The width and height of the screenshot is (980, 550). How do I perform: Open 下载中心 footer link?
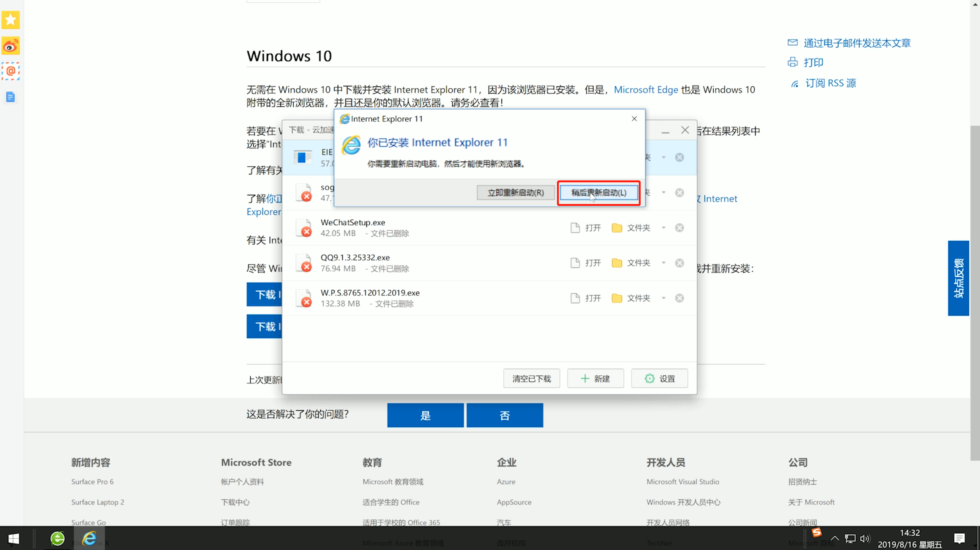[235, 502]
